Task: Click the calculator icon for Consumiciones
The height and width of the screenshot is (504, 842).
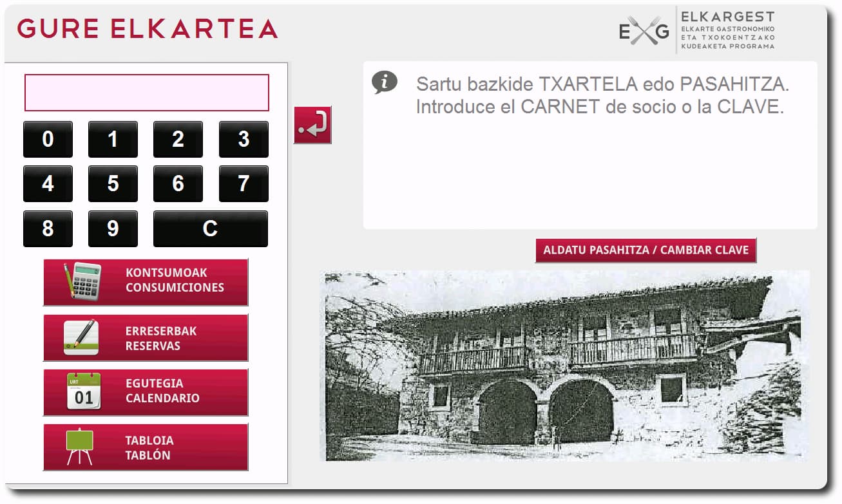Action: coord(82,281)
